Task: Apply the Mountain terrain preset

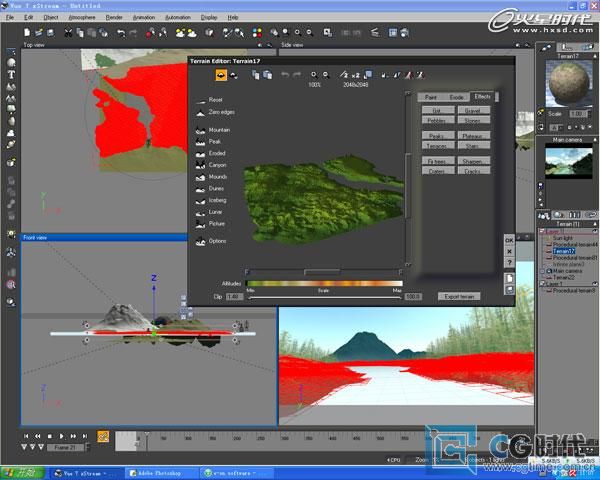Action: [213, 130]
